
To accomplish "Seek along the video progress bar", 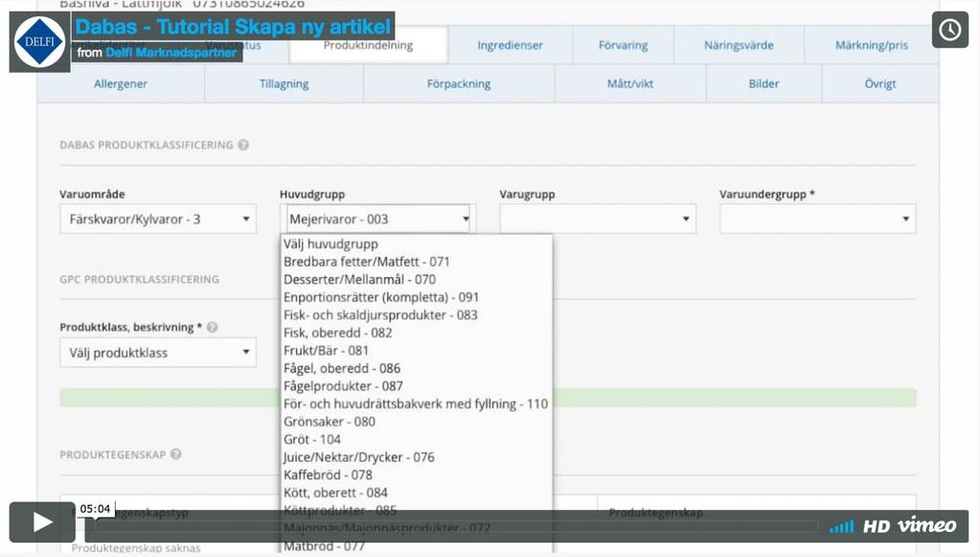I will tap(456, 527).
